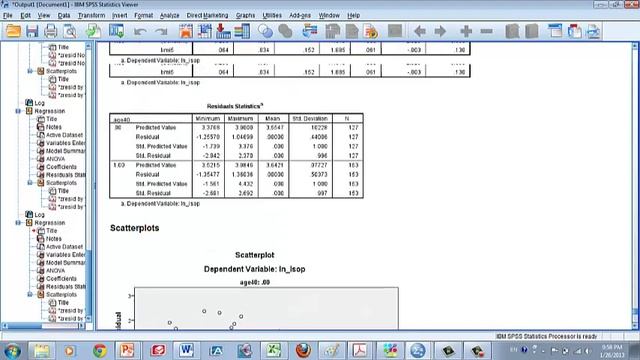The height and width of the screenshot is (360, 640).
Task: Click the gray overlapping circles toolbar icon
Action: (x=285, y=31)
